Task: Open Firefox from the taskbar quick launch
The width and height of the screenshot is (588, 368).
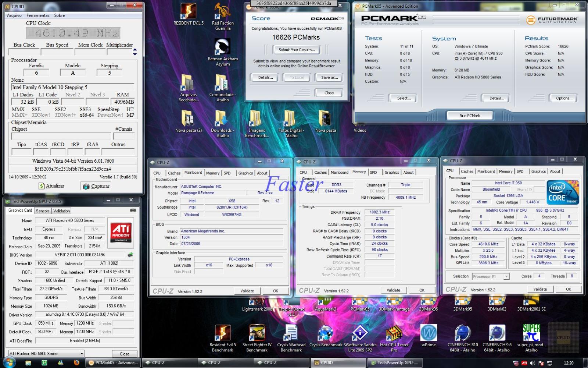Action: [x=76, y=362]
